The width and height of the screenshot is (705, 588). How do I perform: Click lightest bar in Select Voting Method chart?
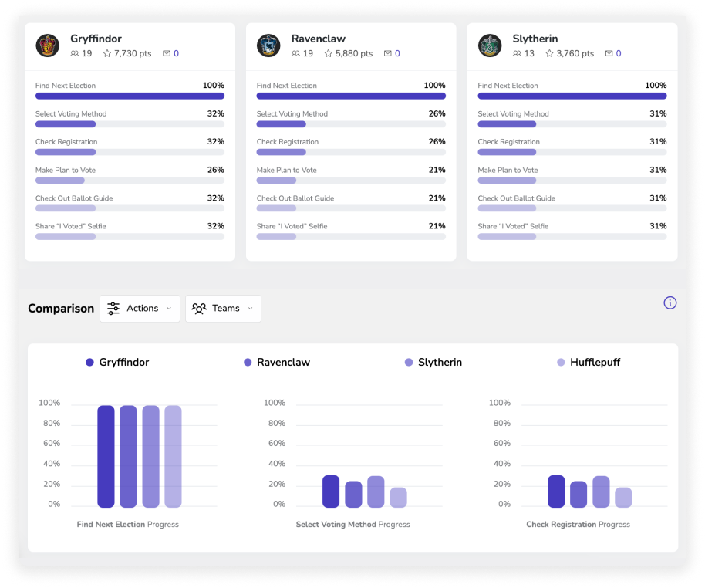pos(398,498)
